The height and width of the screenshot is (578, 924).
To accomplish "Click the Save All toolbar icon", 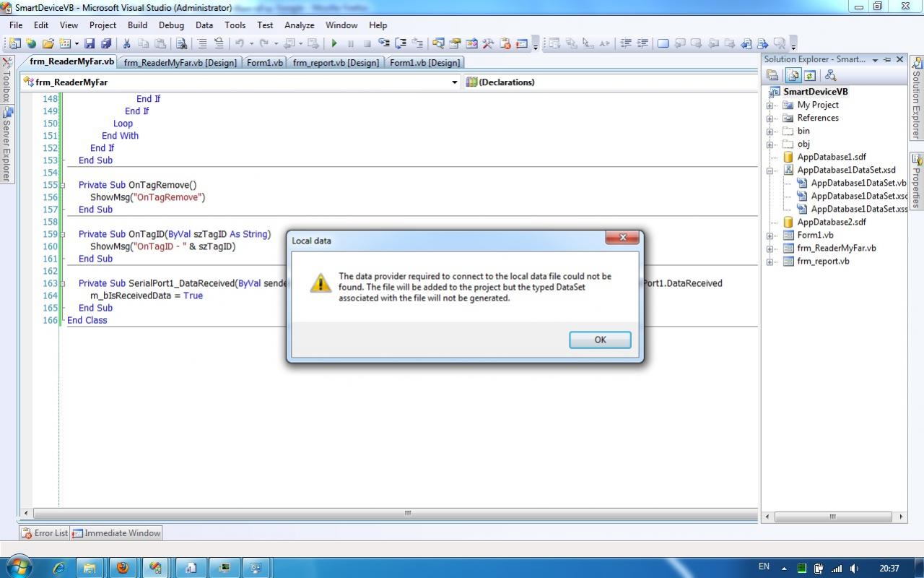I will (x=106, y=43).
